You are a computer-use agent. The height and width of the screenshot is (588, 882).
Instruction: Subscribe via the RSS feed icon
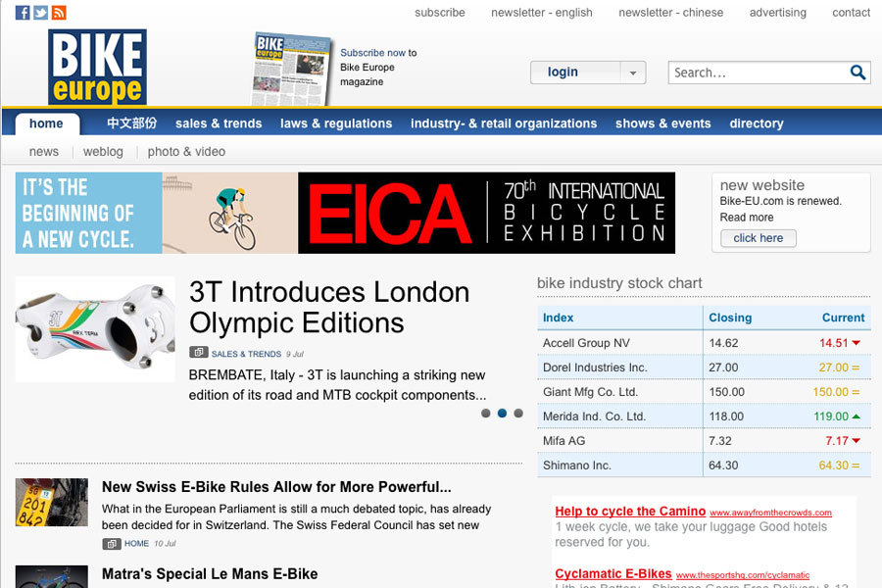click(58, 13)
